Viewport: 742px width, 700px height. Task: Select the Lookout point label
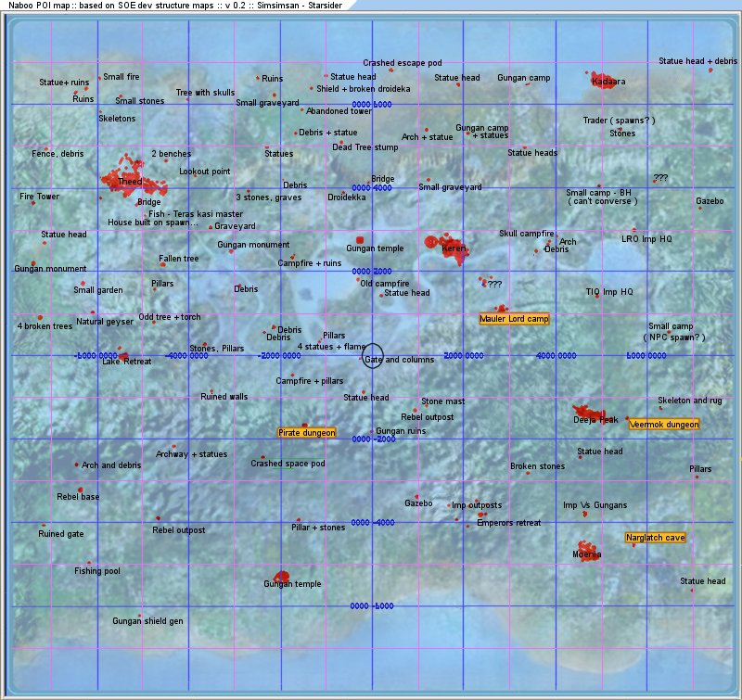(204, 172)
